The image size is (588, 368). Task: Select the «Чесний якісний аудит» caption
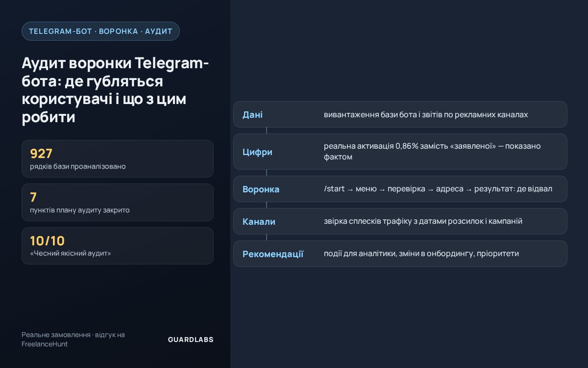click(71, 254)
